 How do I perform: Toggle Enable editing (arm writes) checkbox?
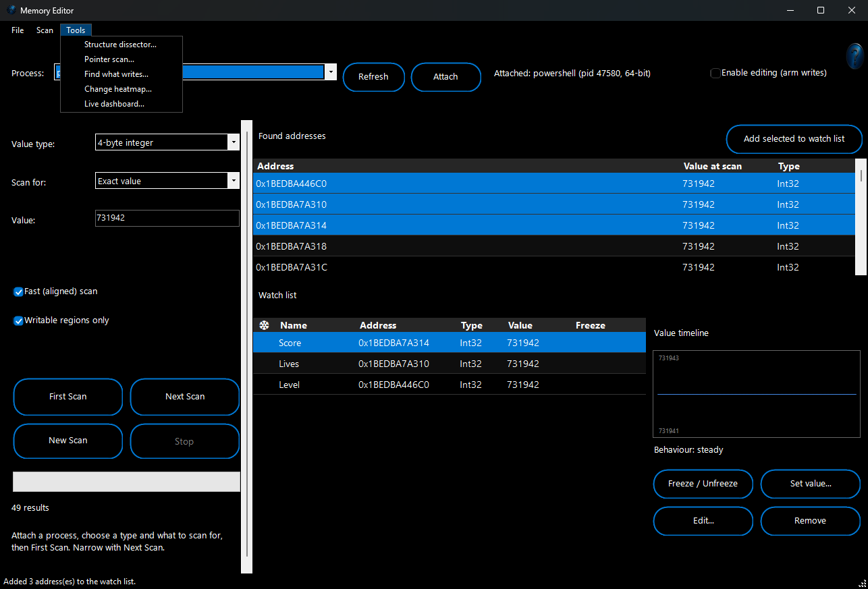pos(715,73)
